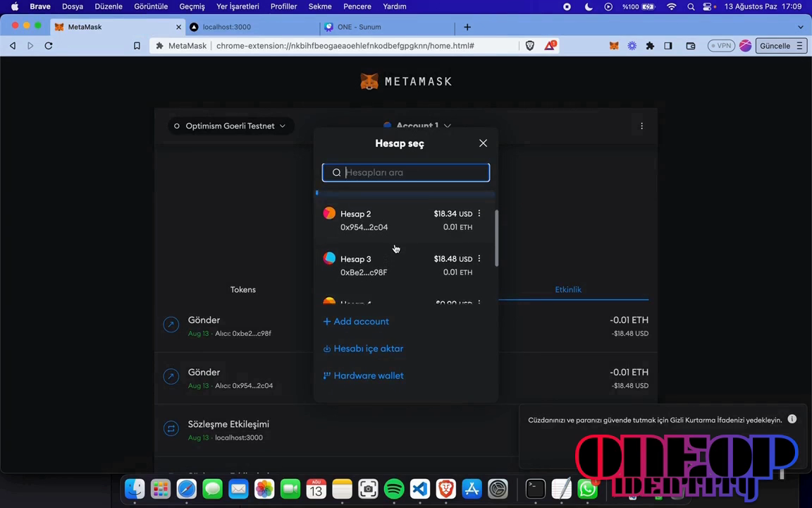
Task: Open a new browser tab
Action: [x=467, y=27]
